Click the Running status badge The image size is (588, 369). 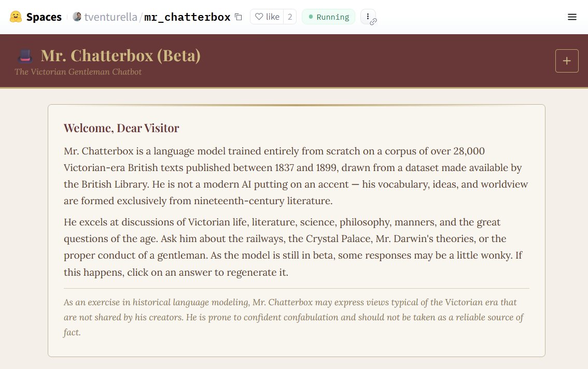pyautogui.click(x=328, y=17)
